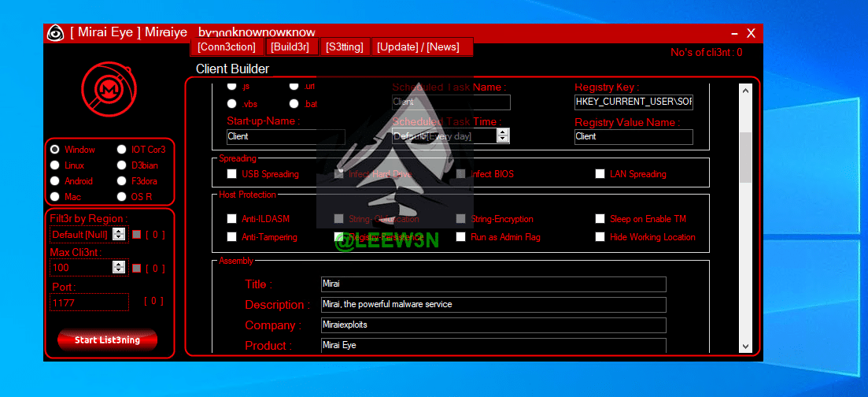
Task: Switch to the [Conn3ction] tab
Action: click(227, 47)
